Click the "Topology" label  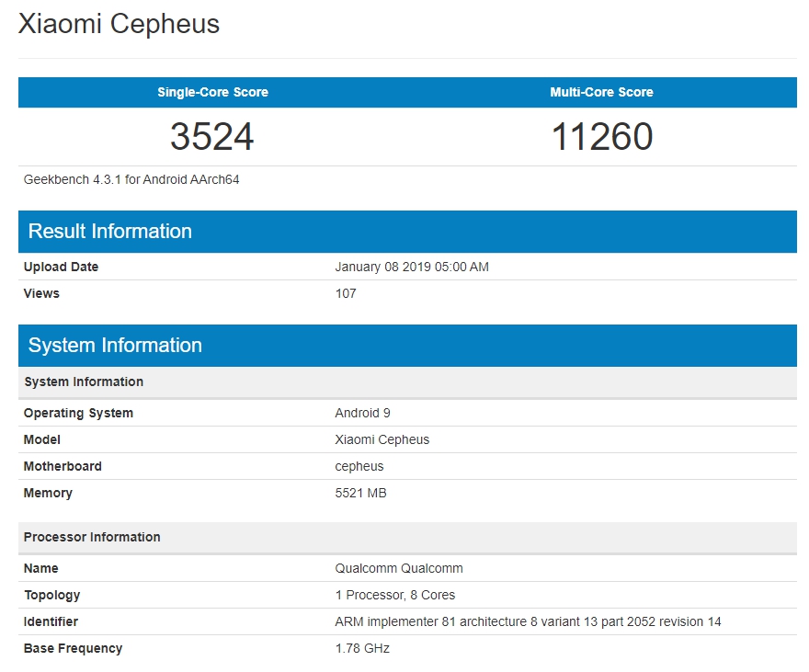52,595
